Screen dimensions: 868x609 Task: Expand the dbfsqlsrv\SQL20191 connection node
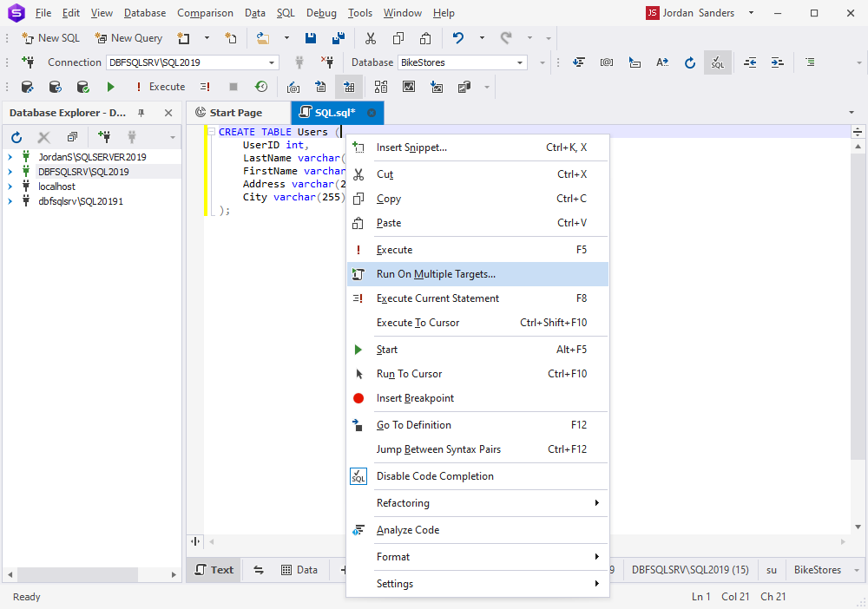10,201
